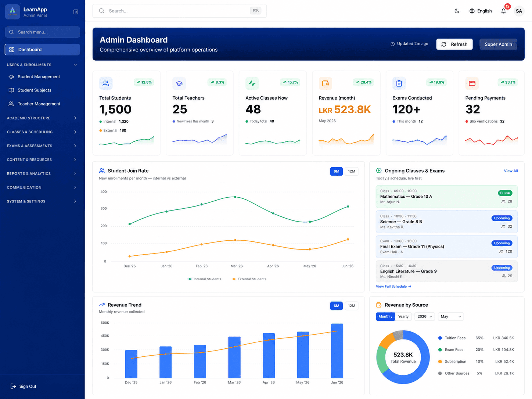Click the Exams Conducted clipboard icon
The width and height of the screenshot is (532, 399).
pyautogui.click(x=399, y=83)
